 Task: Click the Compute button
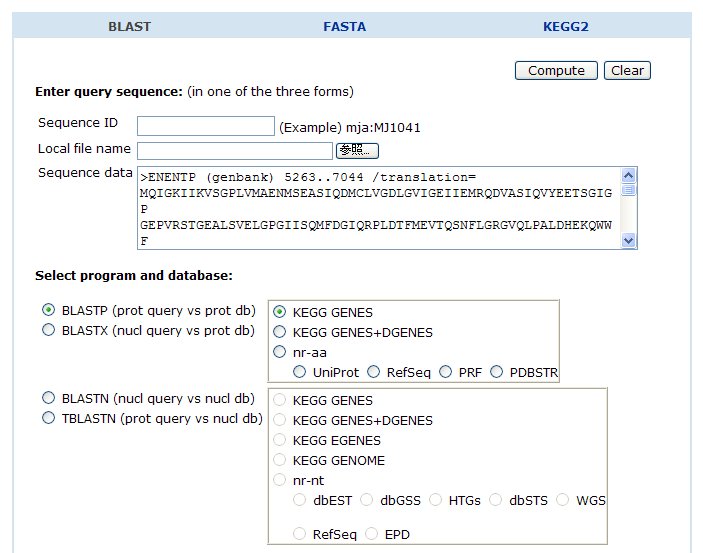pyautogui.click(x=556, y=71)
